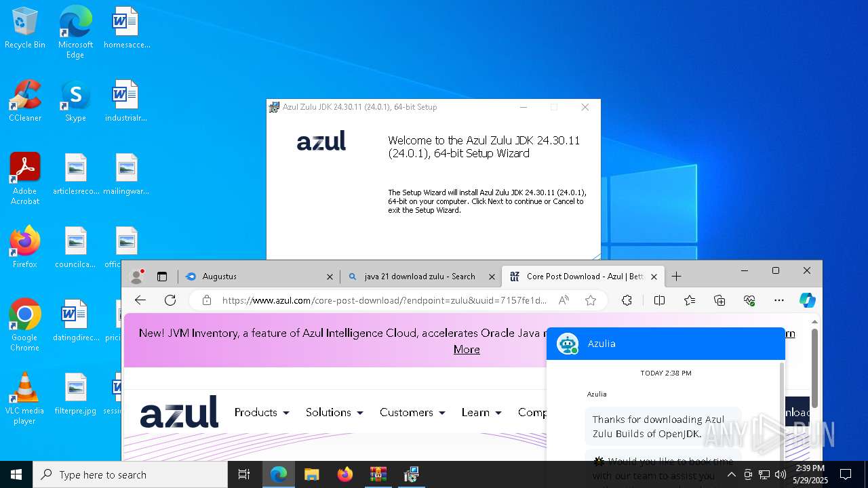Click the taskbar search box
Image resolution: width=868 pixels, height=488 pixels.
[130, 474]
